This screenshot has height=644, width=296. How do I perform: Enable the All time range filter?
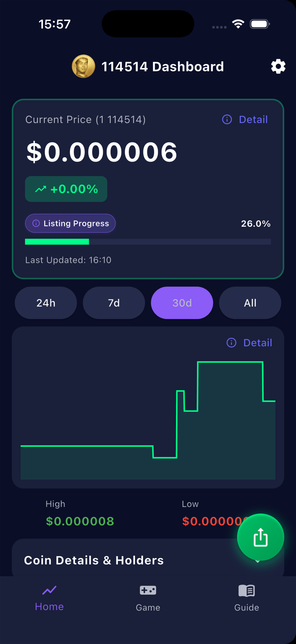point(250,303)
